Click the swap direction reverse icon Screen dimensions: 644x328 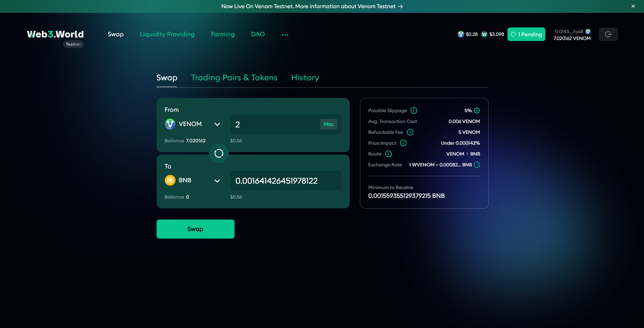tap(219, 153)
